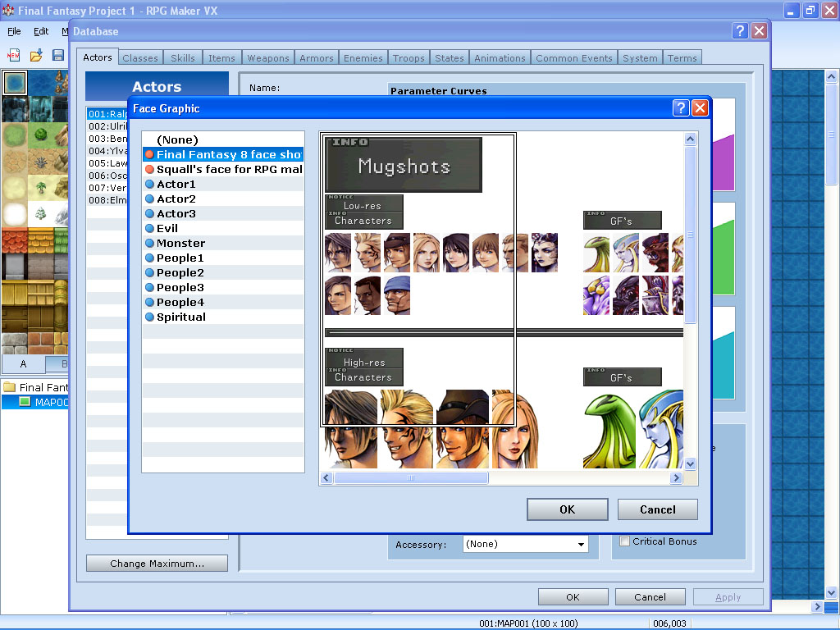Image resolution: width=840 pixels, height=630 pixels.
Task: Switch to the Enemies tab
Action: 363,58
